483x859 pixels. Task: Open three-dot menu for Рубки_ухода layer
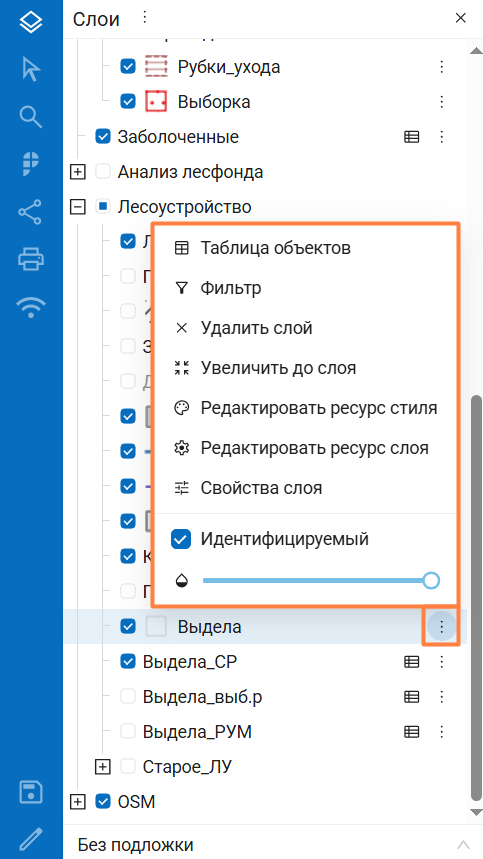coord(441,67)
